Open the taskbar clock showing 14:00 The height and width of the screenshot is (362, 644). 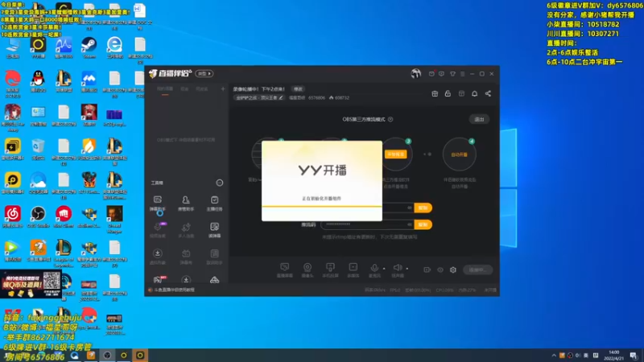[x=613, y=356]
